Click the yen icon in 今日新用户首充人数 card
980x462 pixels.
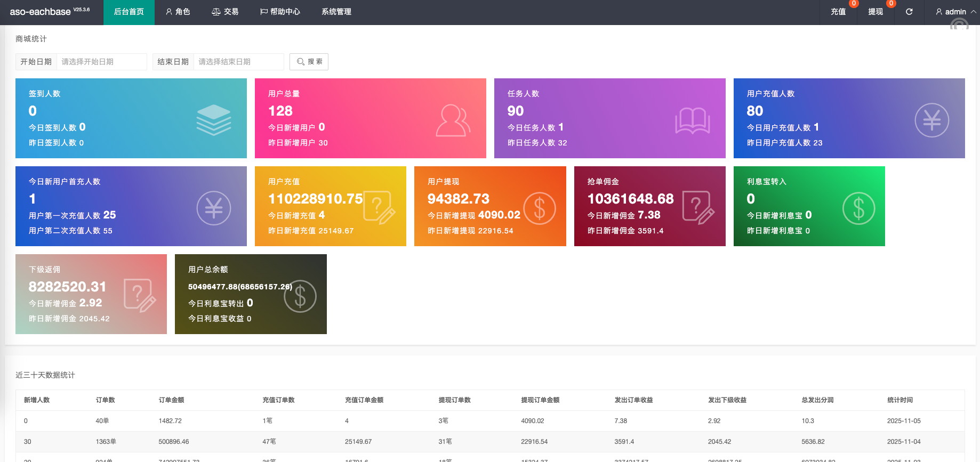tap(213, 208)
